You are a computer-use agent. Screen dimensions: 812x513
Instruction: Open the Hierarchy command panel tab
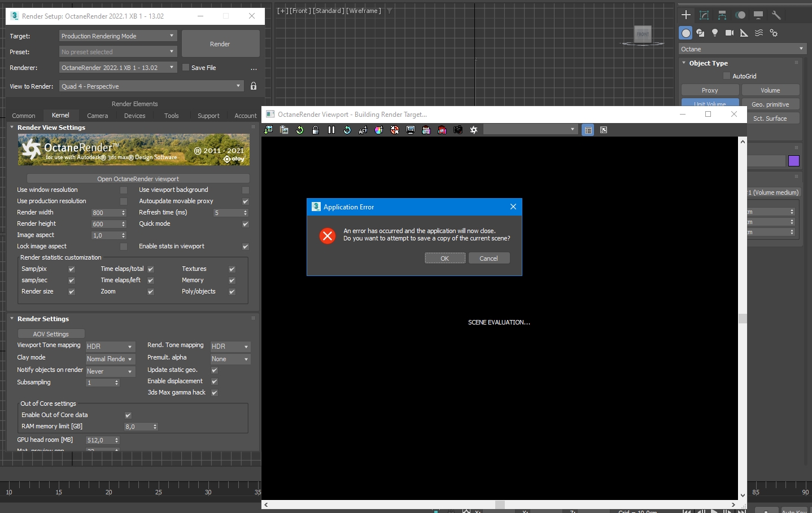[722, 15]
